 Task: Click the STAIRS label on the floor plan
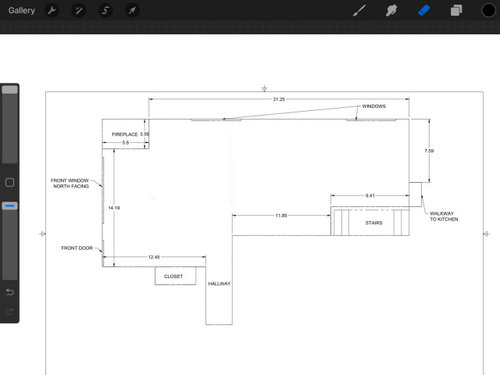pos(374,223)
